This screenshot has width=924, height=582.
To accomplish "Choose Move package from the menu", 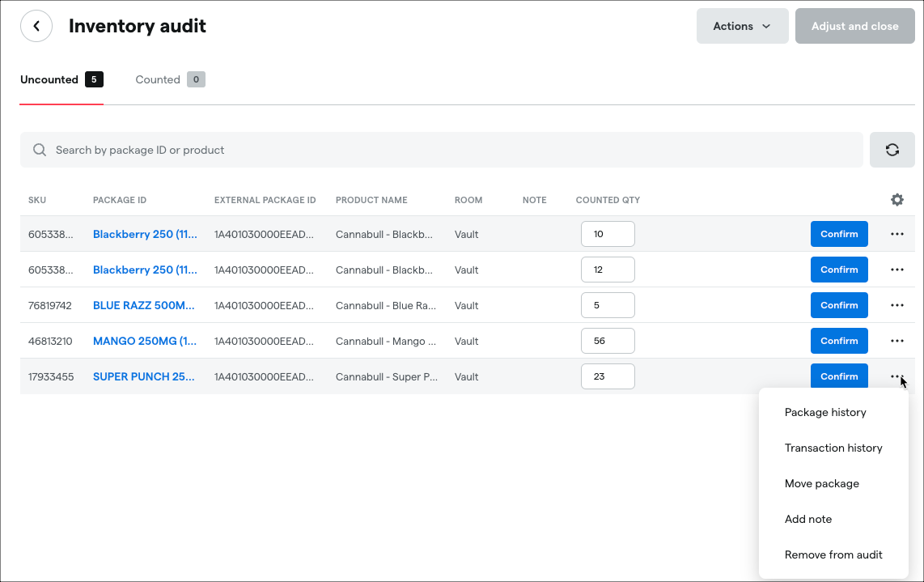I will 821,483.
